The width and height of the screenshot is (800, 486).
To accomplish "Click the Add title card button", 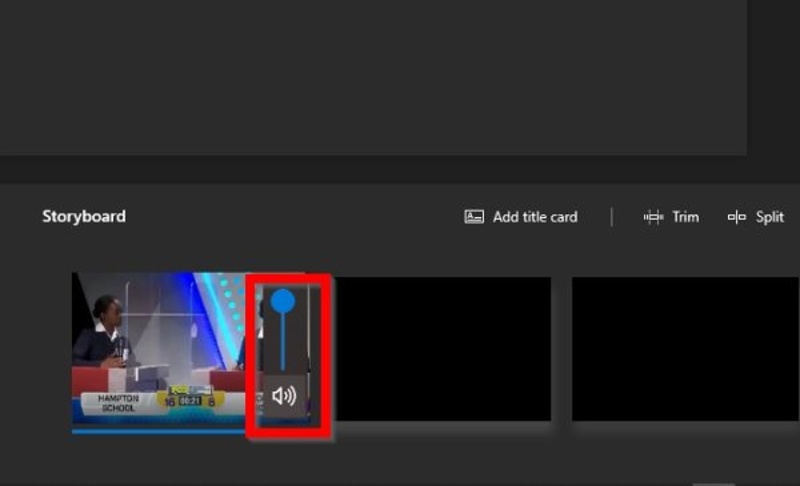I will 521,217.
